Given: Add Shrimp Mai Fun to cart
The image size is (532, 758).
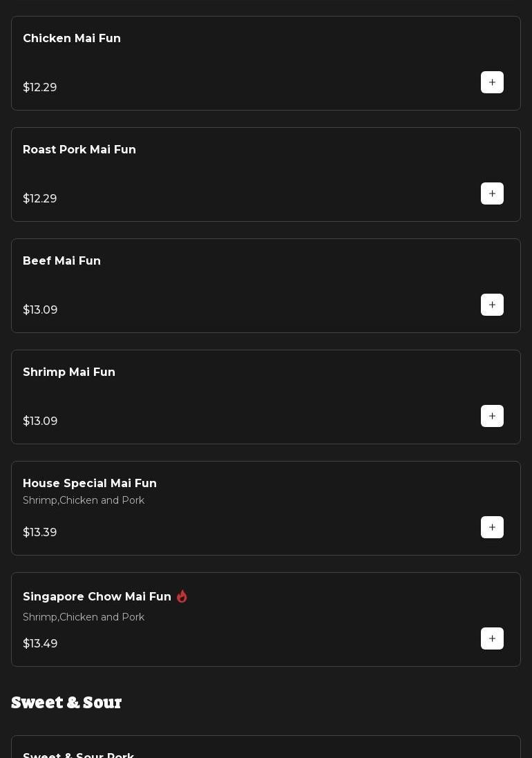Looking at the screenshot, I should pos(492,416).
